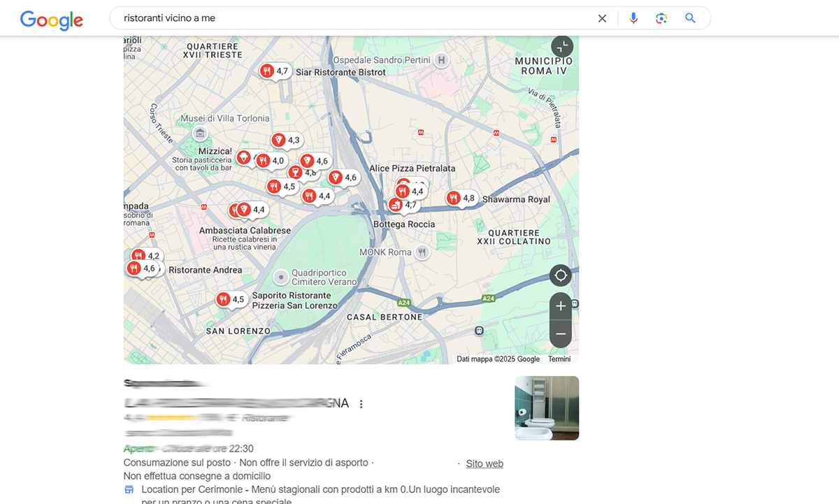This screenshot has width=839, height=504.
Task: Open more options for the restaurant listing
Action: tap(361, 404)
